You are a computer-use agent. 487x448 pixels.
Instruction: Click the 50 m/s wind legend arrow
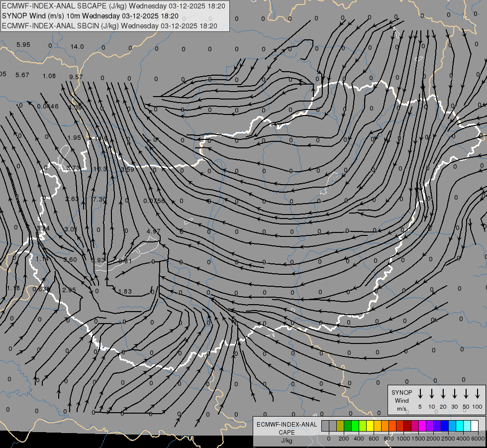click(466, 394)
